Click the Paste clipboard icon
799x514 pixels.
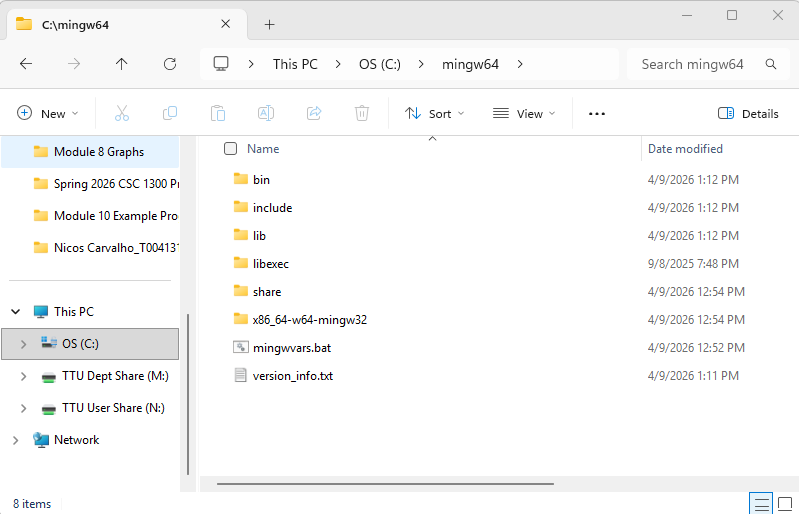(218, 114)
